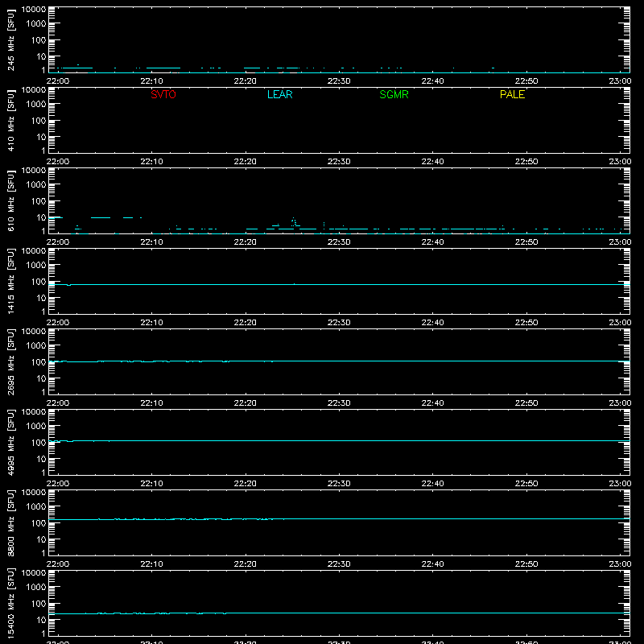Click the 22:00 tick label below 8800 MHz plot

(x=58, y=564)
